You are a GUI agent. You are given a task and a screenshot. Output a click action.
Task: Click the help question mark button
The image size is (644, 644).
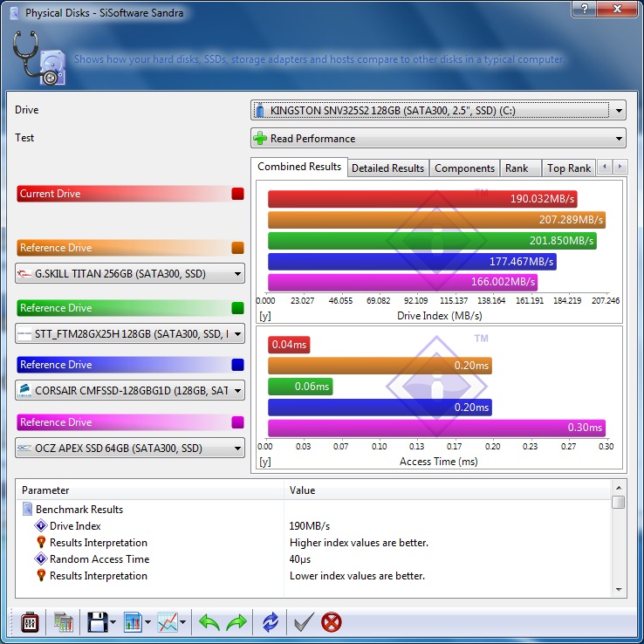click(x=584, y=9)
